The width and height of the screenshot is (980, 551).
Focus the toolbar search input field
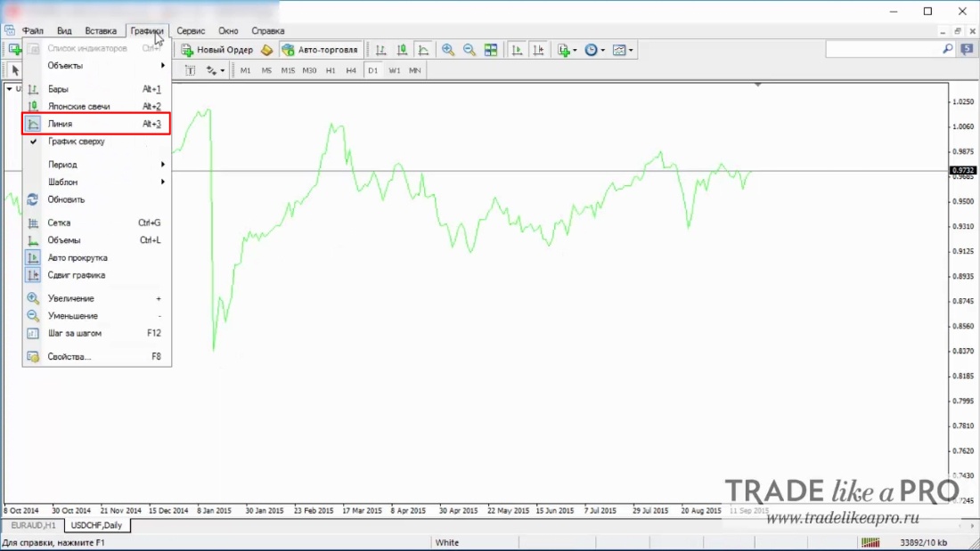click(x=883, y=49)
